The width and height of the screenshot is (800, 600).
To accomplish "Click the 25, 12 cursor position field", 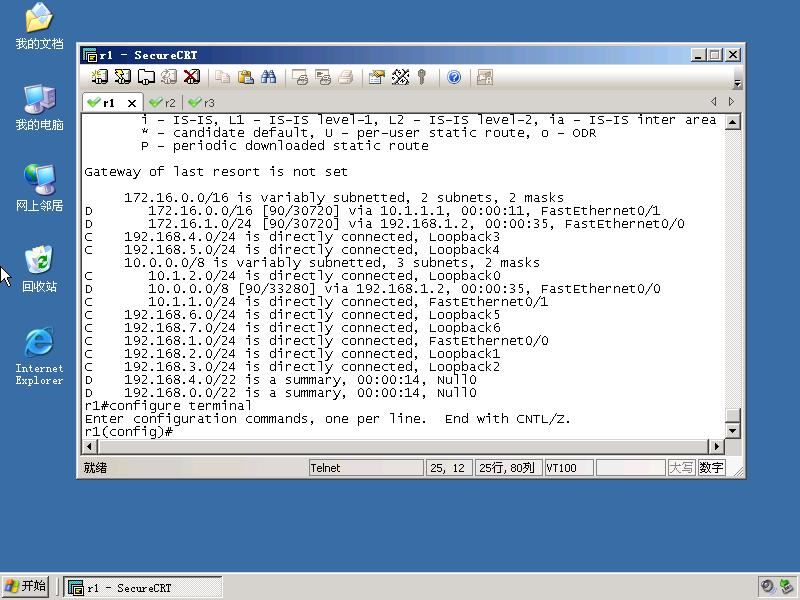I will coord(448,468).
